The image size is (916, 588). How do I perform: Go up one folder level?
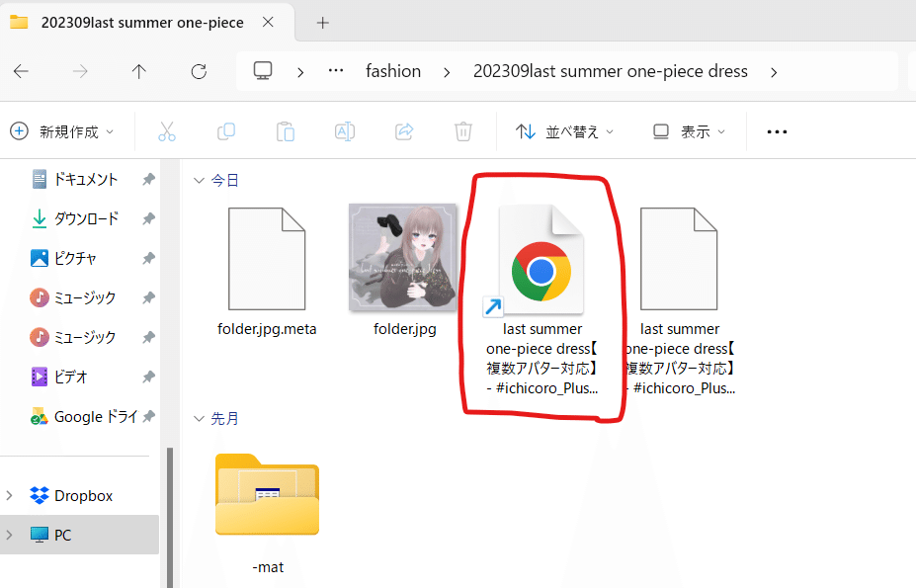coord(139,71)
